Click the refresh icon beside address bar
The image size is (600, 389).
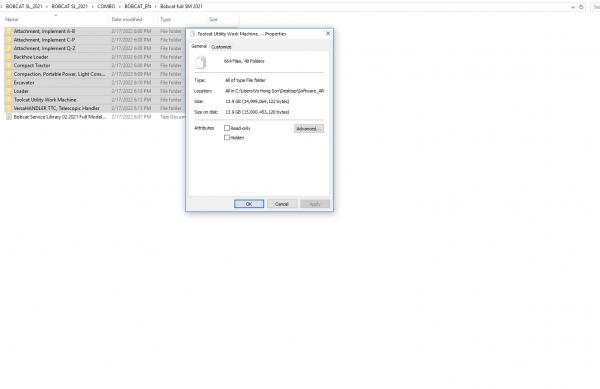pos(581,7)
